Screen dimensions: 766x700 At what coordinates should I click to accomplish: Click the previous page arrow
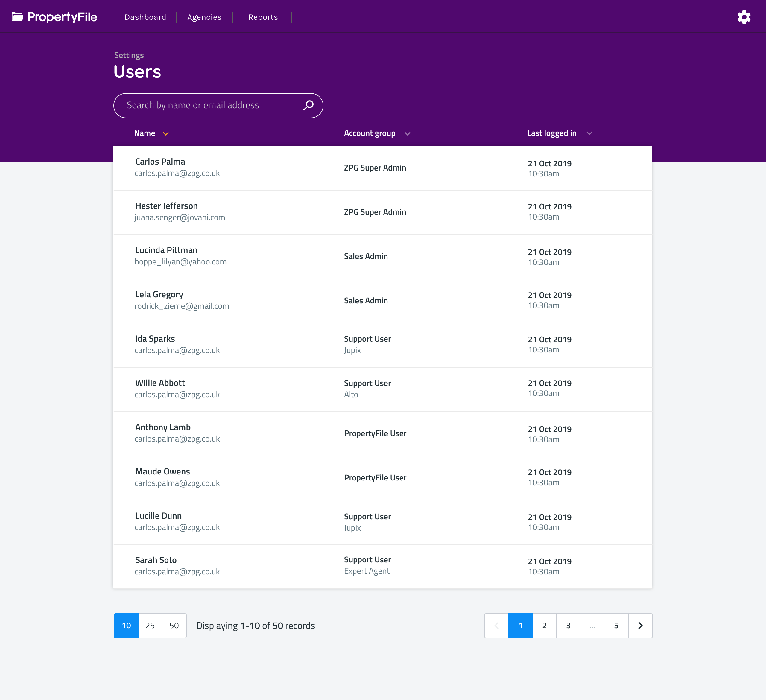496,626
